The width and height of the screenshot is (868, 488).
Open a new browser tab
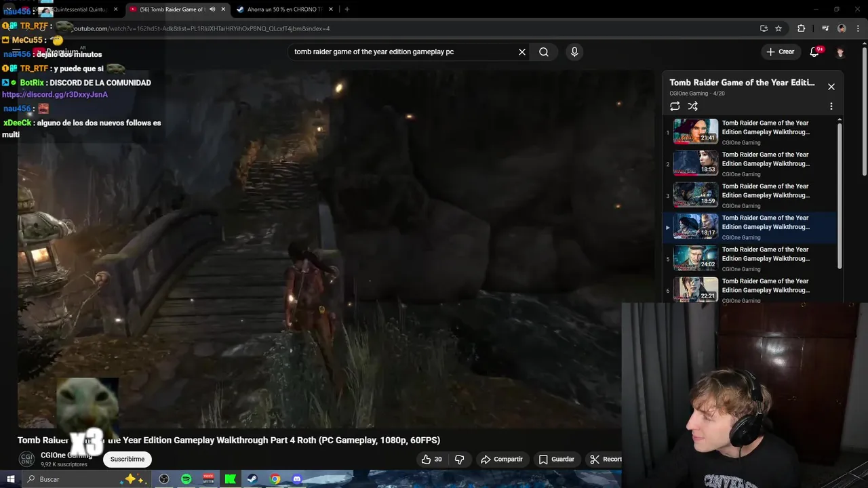[347, 9]
